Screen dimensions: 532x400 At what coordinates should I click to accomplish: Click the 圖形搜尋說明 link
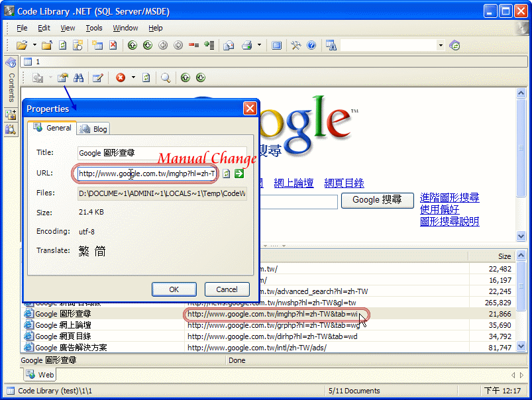pyautogui.click(x=450, y=221)
